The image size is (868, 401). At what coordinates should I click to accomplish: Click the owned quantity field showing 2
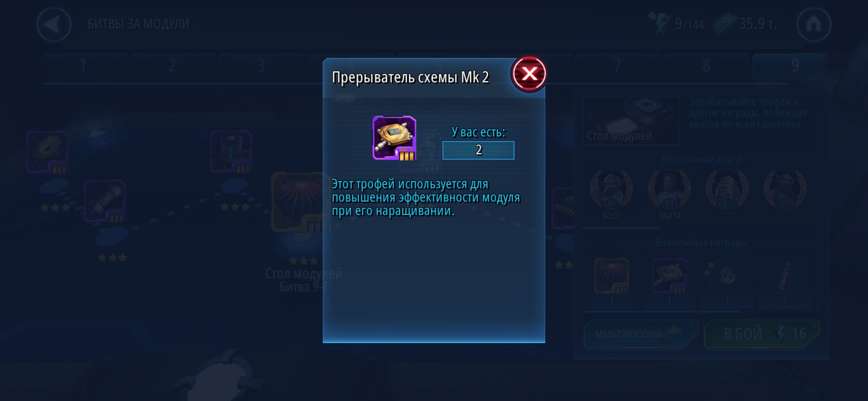pyautogui.click(x=478, y=150)
